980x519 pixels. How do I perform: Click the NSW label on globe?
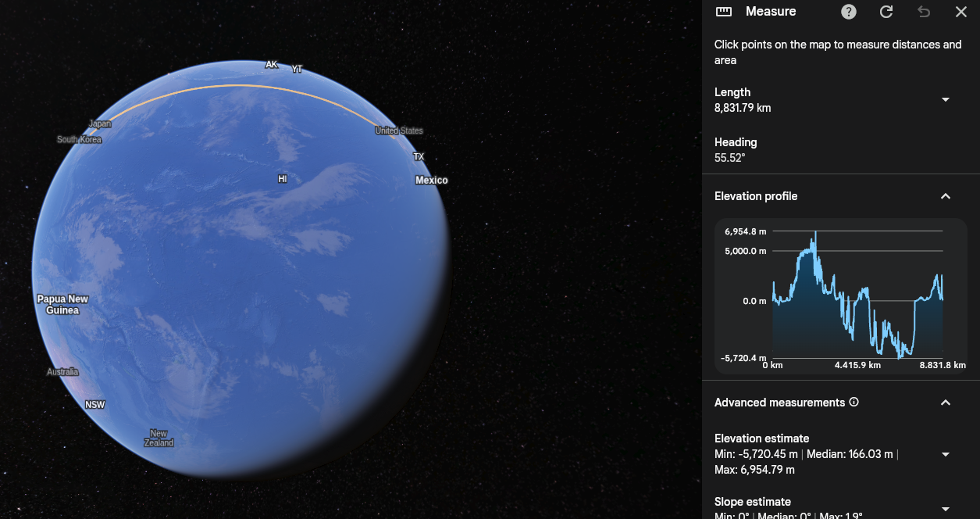pos(95,405)
